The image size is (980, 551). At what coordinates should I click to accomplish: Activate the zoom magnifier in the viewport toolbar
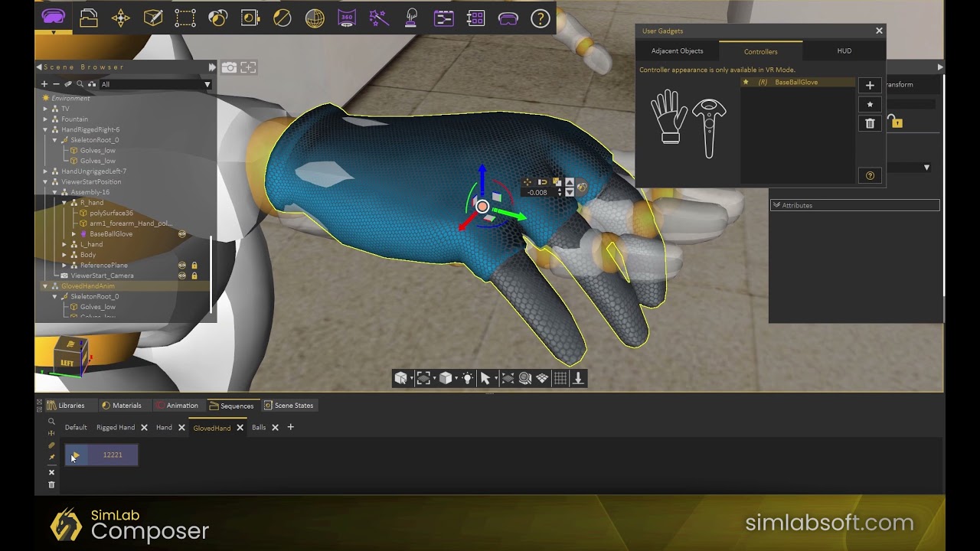[525, 377]
